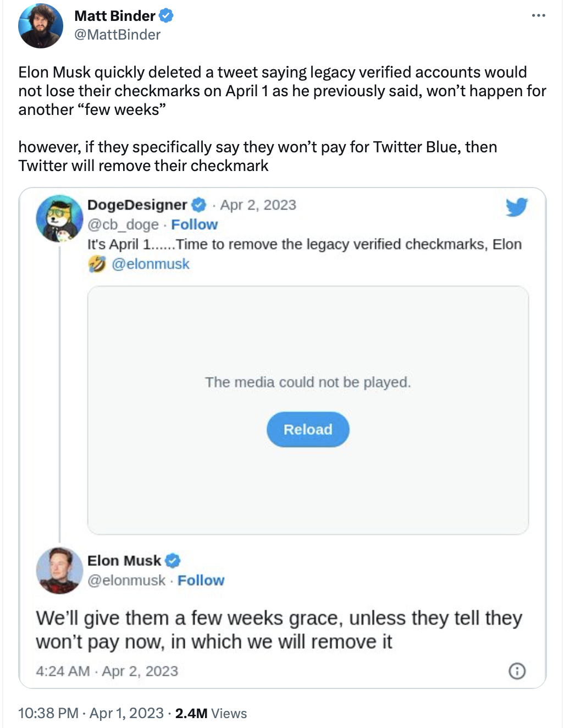Open the @MattBinder handle link
564x728 pixels.
tap(117, 35)
